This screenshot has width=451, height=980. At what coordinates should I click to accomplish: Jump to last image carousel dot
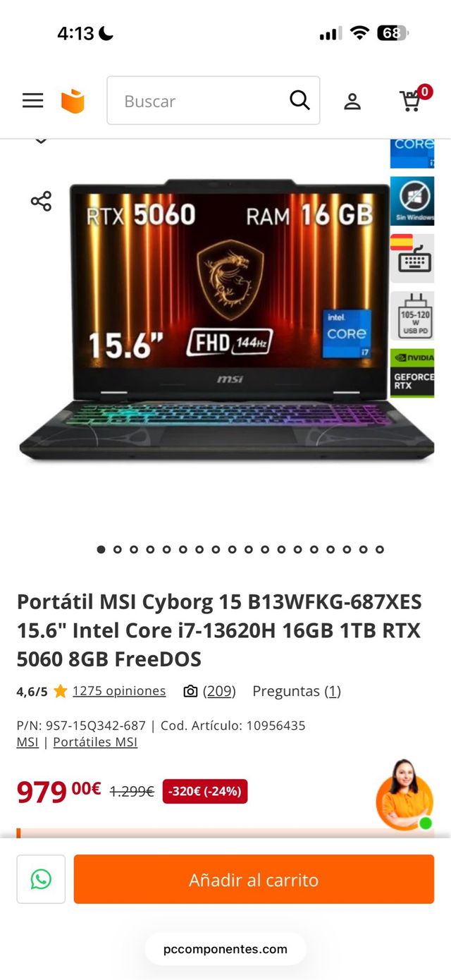379,549
